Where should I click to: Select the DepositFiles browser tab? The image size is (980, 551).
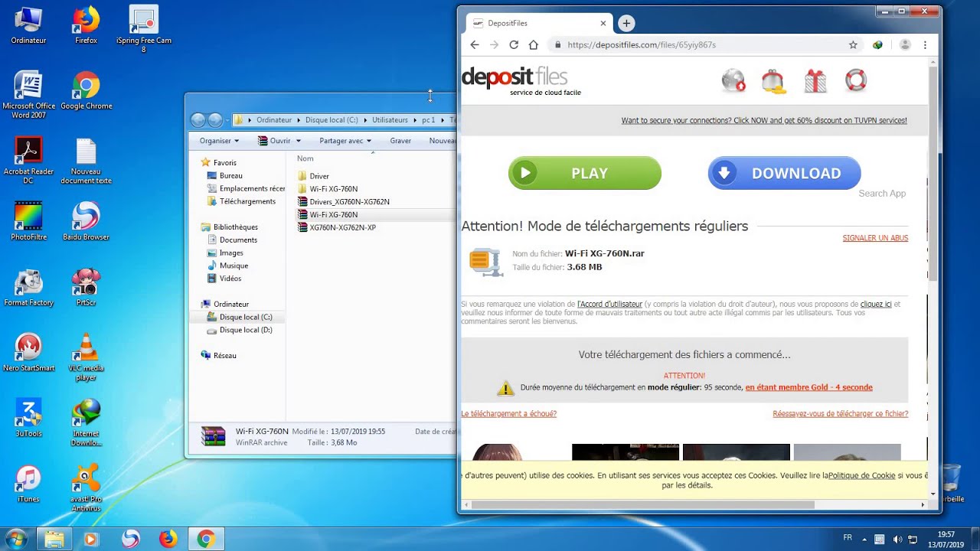[539, 24]
